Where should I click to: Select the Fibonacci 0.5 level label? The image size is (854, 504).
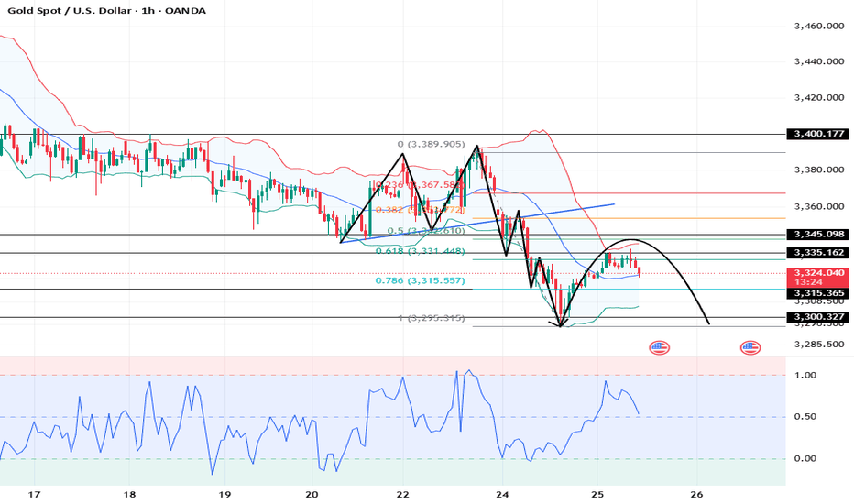(426, 231)
